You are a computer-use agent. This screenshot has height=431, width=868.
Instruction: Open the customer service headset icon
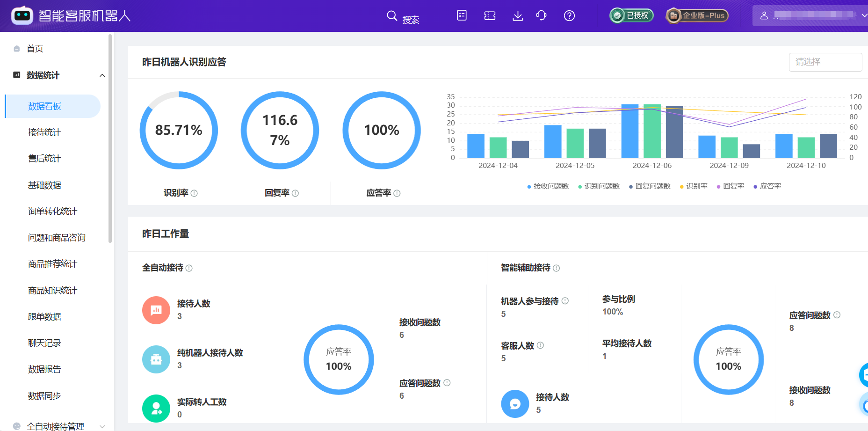(x=541, y=16)
